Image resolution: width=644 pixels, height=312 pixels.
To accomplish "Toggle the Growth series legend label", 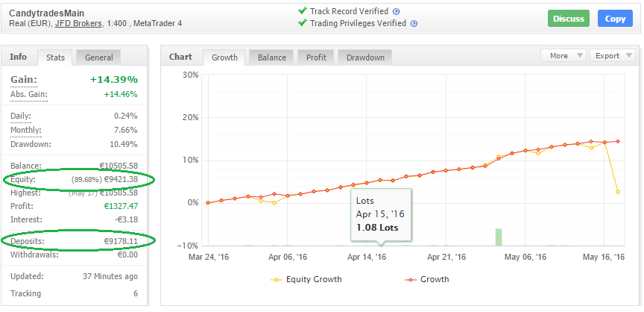I will pyautogui.click(x=435, y=280).
